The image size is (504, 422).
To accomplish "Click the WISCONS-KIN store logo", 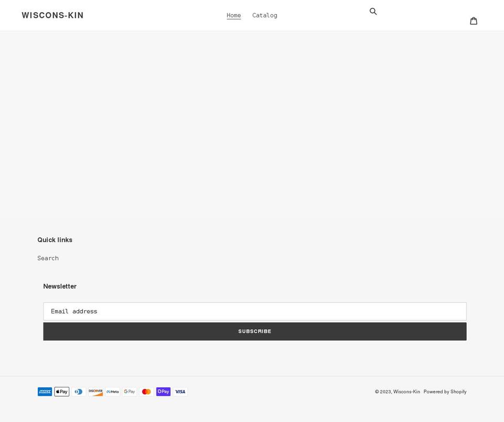I will pyautogui.click(x=52, y=15).
